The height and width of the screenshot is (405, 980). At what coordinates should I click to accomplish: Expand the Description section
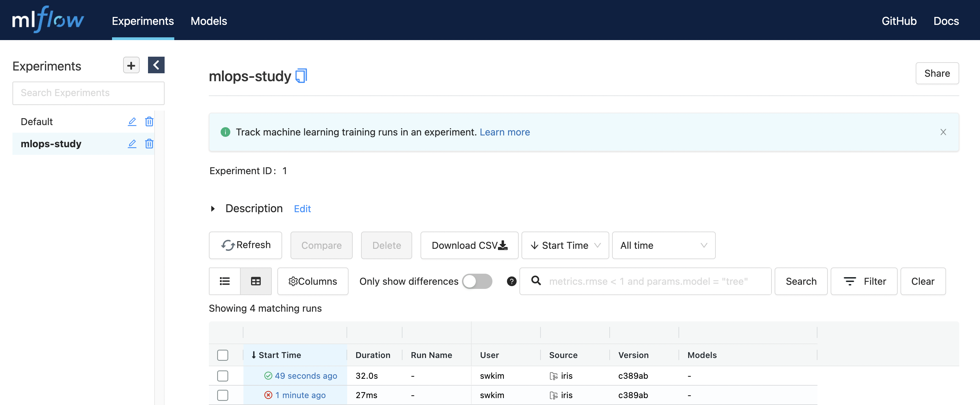click(x=212, y=208)
